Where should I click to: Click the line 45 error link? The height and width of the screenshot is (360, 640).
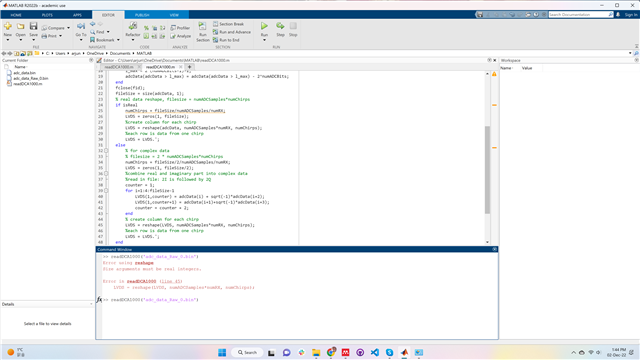(171, 281)
